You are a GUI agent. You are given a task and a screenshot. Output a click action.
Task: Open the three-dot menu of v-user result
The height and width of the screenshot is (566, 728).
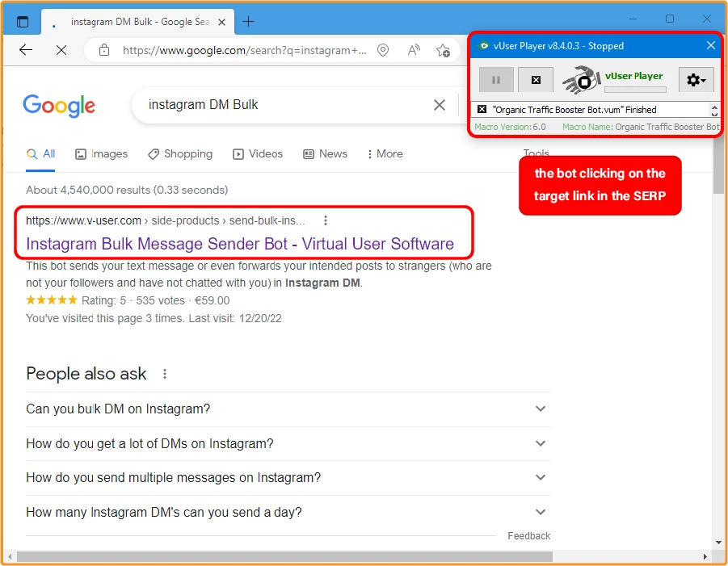click(x=326, y=220)
